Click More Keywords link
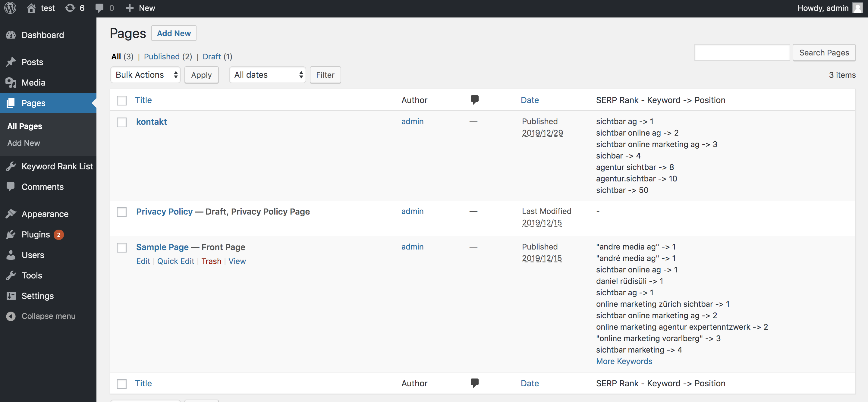The width and height of the screenshot is (868, 402). click(624, 361)
